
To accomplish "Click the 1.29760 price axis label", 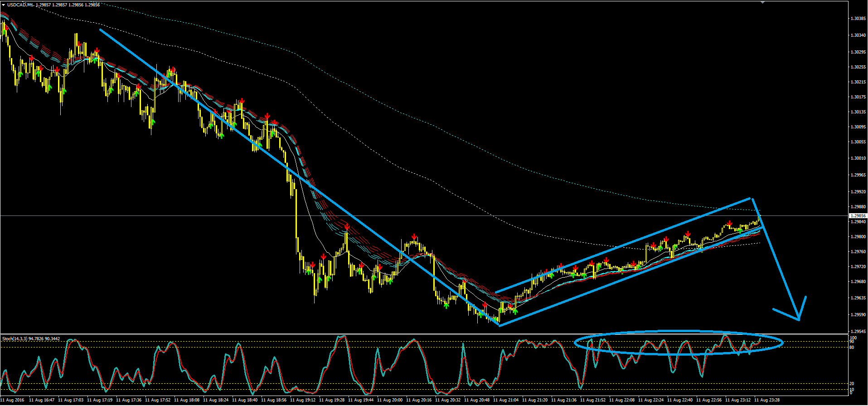I will (858, 251).
